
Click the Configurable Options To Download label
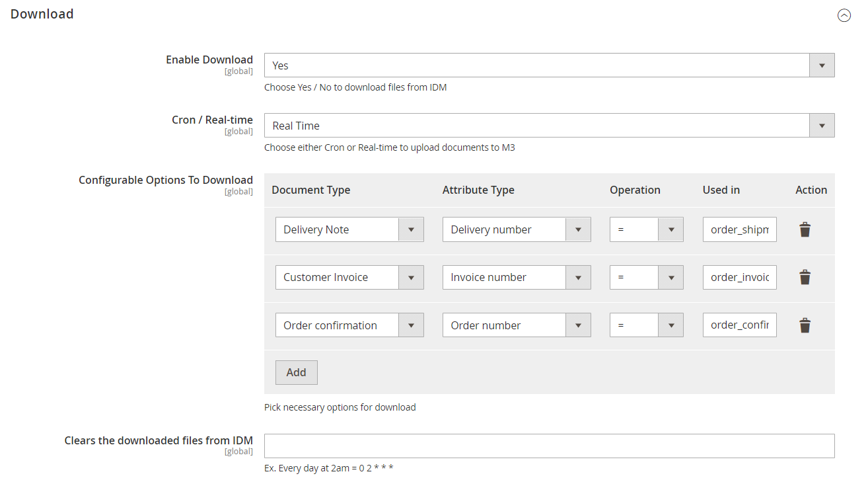click(166, 180)
